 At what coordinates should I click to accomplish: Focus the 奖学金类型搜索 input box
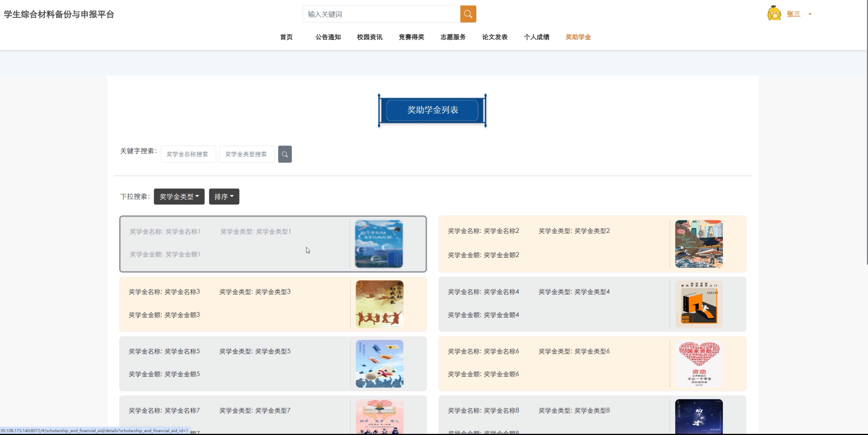[x=247, y=154]
